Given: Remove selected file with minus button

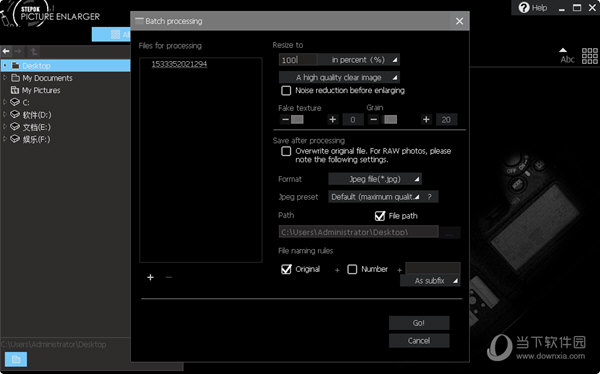Looking at the screenshot, I should pos(169,277).
